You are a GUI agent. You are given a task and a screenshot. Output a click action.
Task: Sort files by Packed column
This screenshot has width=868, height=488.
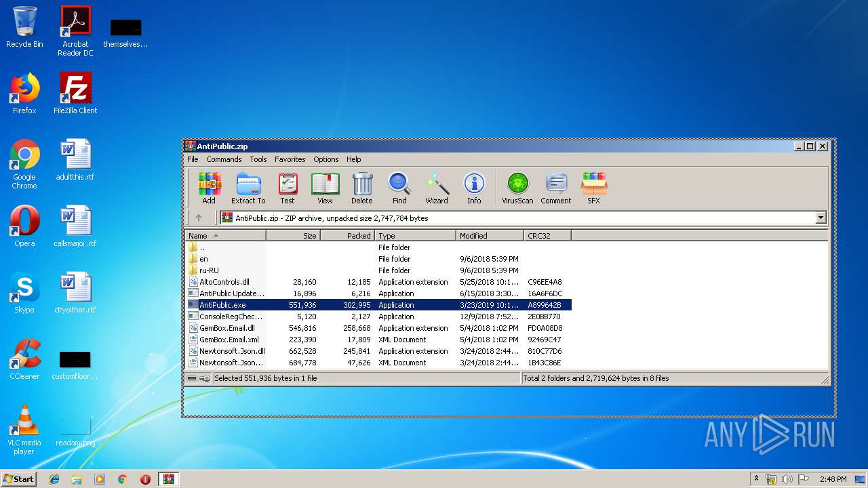347,236
